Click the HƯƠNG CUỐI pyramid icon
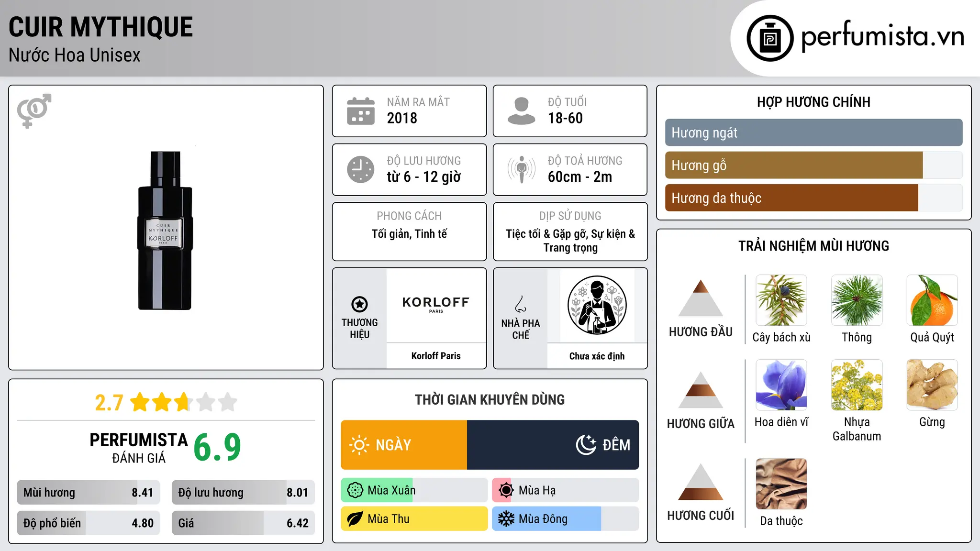 coord(701,482)
